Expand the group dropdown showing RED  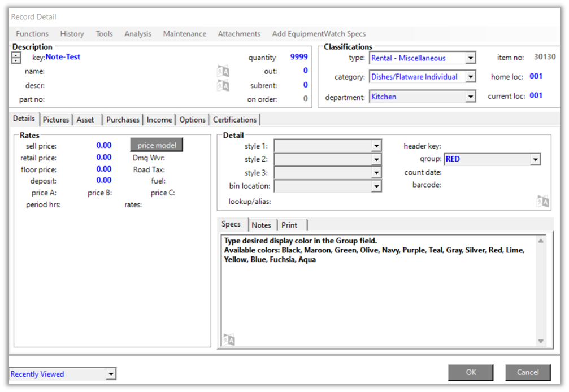click(535, 160)
